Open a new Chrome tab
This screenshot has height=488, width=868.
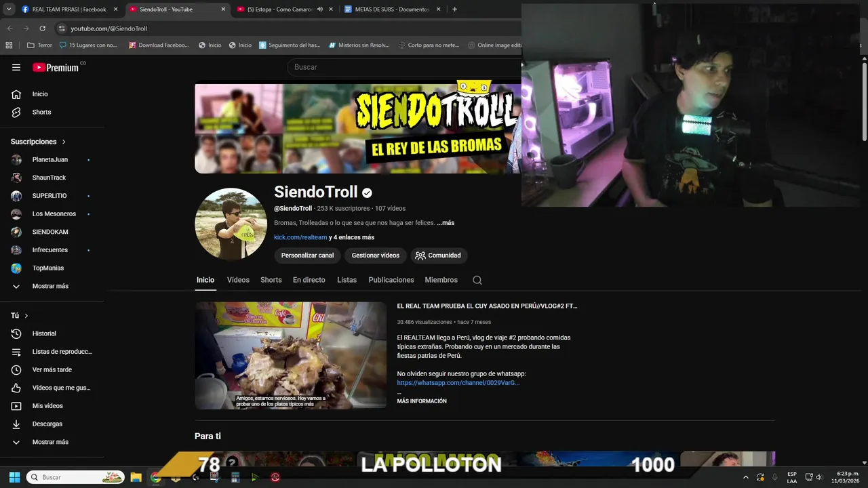[x=454, y=9]
